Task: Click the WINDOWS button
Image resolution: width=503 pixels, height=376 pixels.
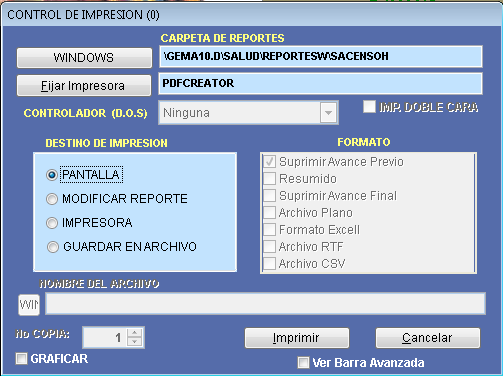Action: (x=84, y=58)
